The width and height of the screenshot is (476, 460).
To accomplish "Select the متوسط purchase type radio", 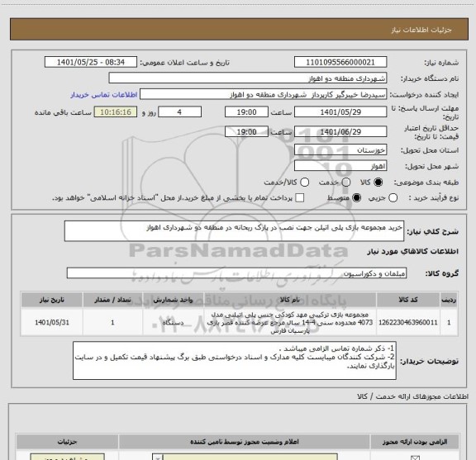I will [x=356, y=198].
